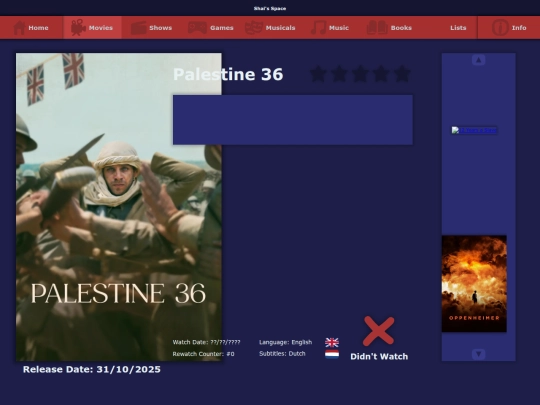
Task: Open the Games section
Action: tap(211, 28)
